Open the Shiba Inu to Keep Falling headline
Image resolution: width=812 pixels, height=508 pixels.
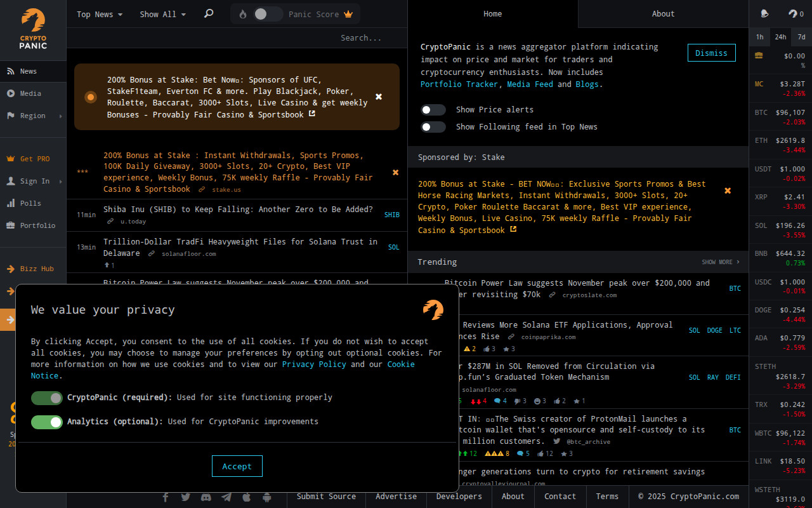click(238, 210)
